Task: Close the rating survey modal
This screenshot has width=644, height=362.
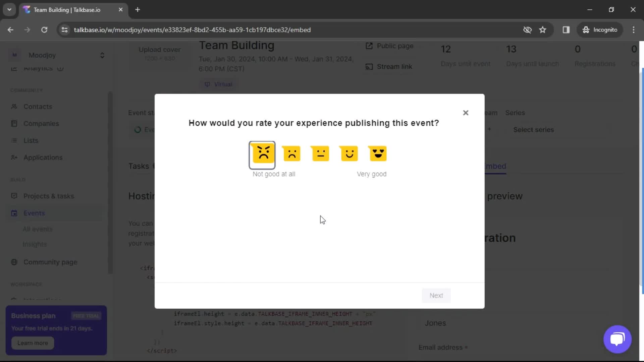Action: [466, 113]
